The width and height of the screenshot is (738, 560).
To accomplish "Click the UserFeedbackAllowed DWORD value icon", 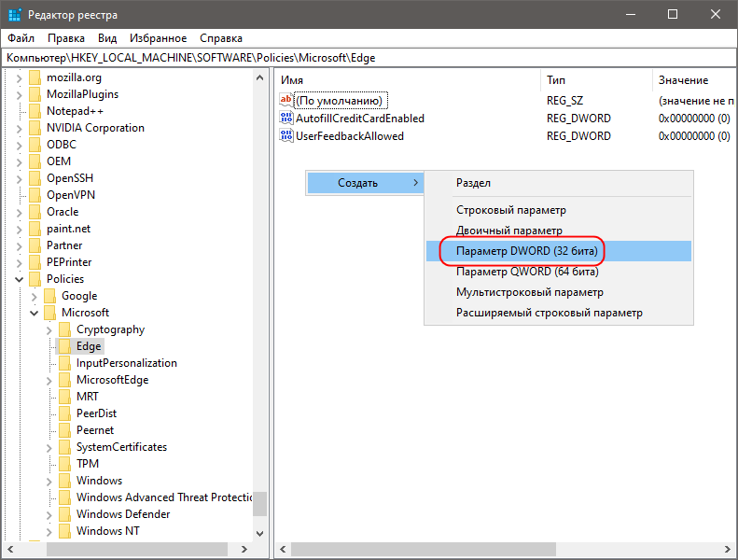I will [x=286, y=135].
